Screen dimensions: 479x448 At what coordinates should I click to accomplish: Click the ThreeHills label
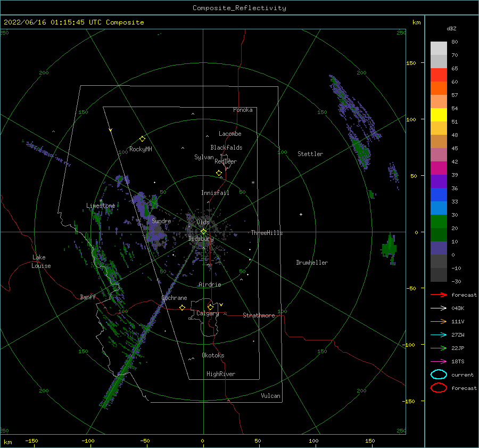267,233
